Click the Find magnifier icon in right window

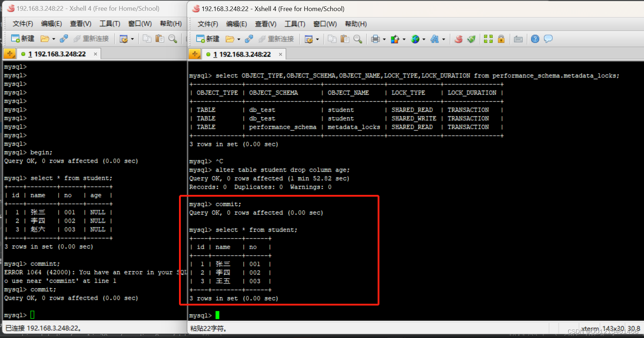(358, 39)
